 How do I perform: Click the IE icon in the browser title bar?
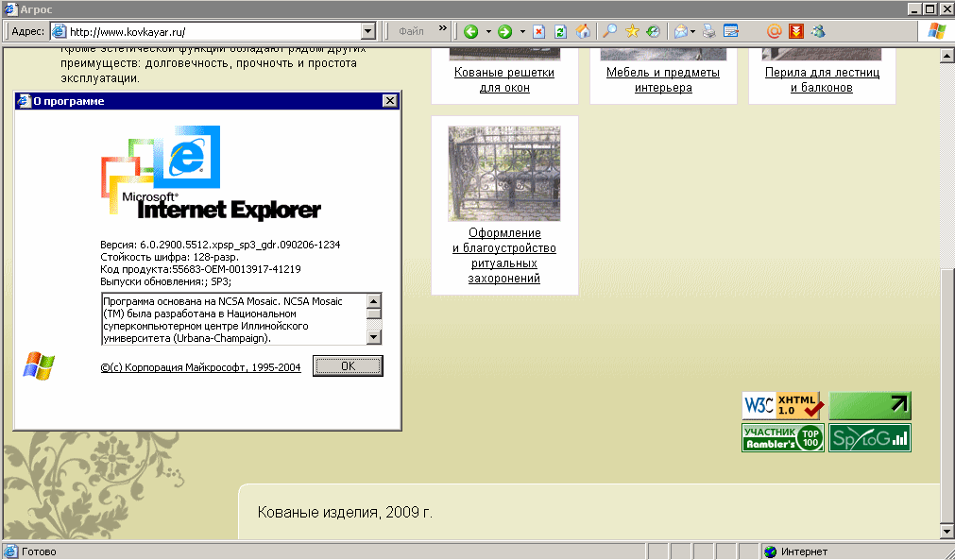[x=9, y=9]
